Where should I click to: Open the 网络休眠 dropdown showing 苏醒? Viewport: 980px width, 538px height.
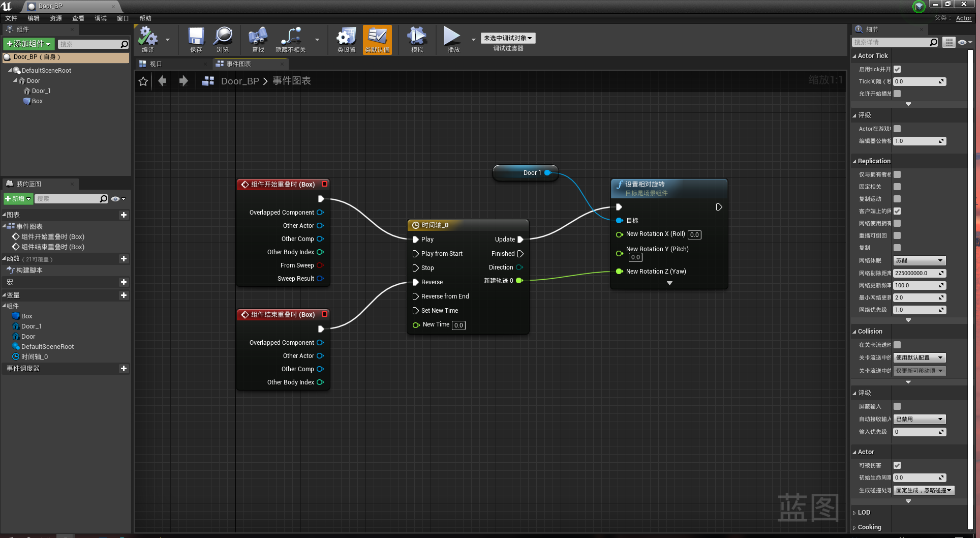coord(919,260)
